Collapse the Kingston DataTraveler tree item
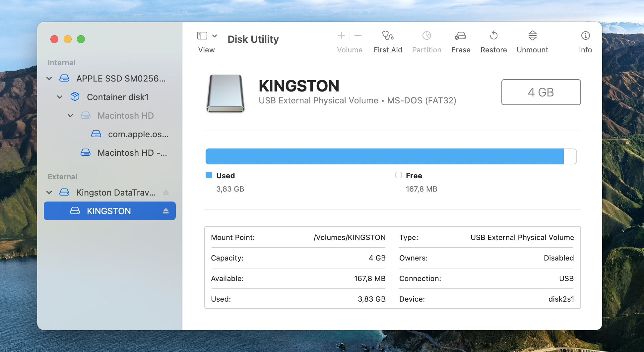The image size is (644, 352). coord(49,193)
